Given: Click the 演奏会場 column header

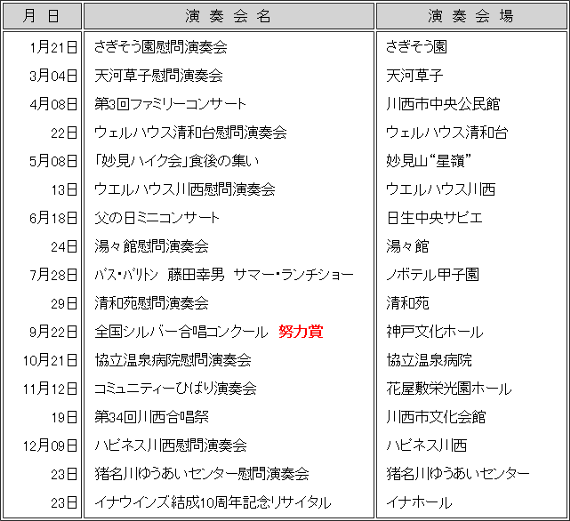Looking at the screenshot, I should click(471, 16).
